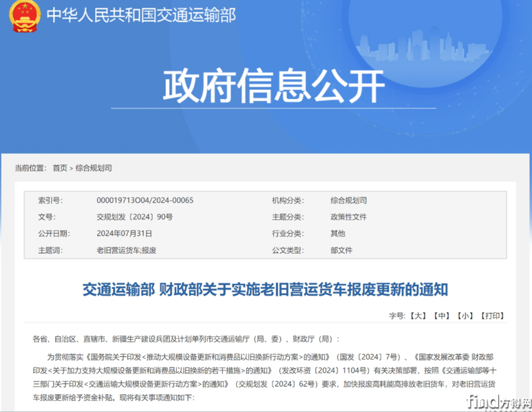Click the 政府信息公开 banner heading
The image size is (532, 412).
point(274,86)
